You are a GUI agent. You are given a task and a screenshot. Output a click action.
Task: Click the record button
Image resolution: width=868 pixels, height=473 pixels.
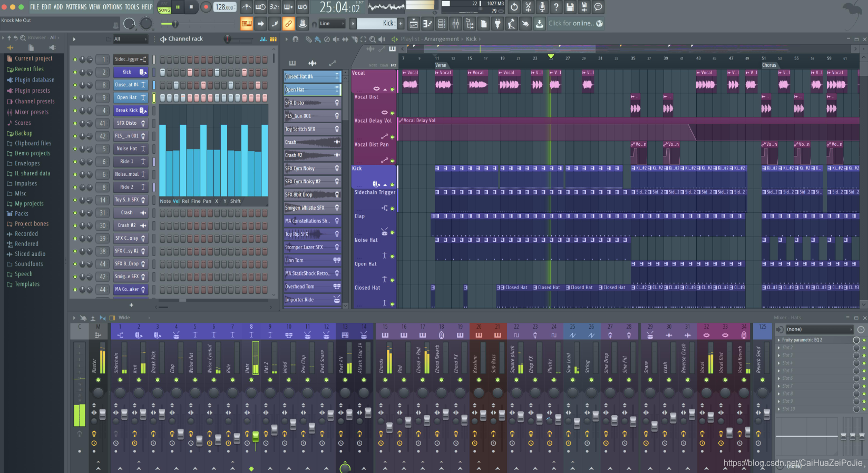coord(206,7)
